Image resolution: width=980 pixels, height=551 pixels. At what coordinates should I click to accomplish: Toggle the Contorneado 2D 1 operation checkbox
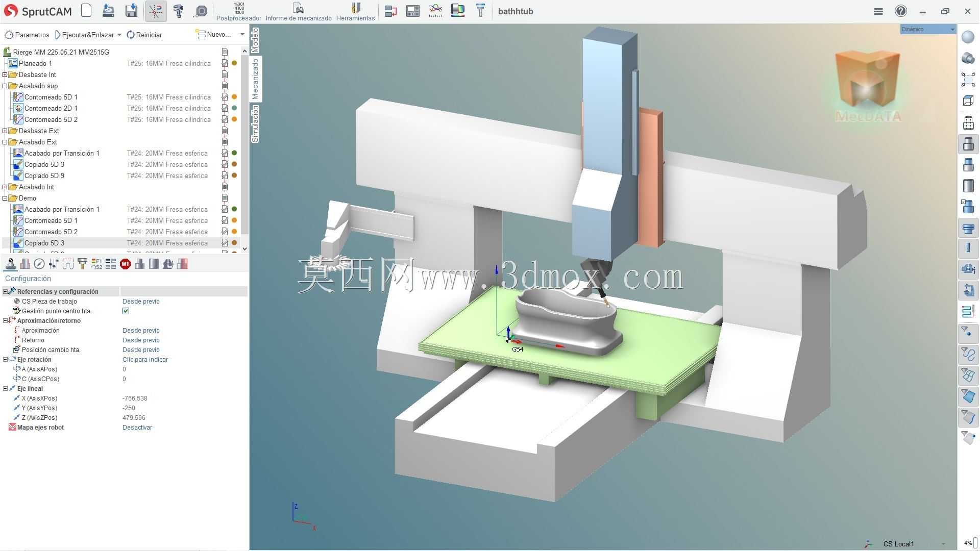[225, 108]
